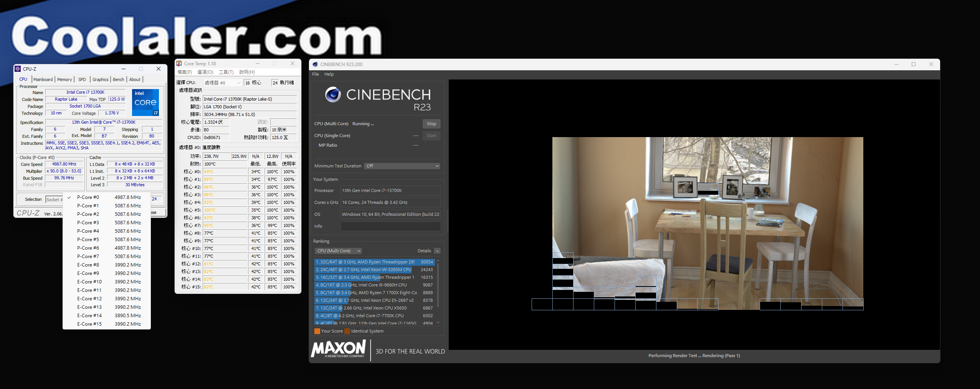The width and height of the screenshot is (980, 389).
Task: Expand the ranking Details arrow
Action: coord(437,251)
